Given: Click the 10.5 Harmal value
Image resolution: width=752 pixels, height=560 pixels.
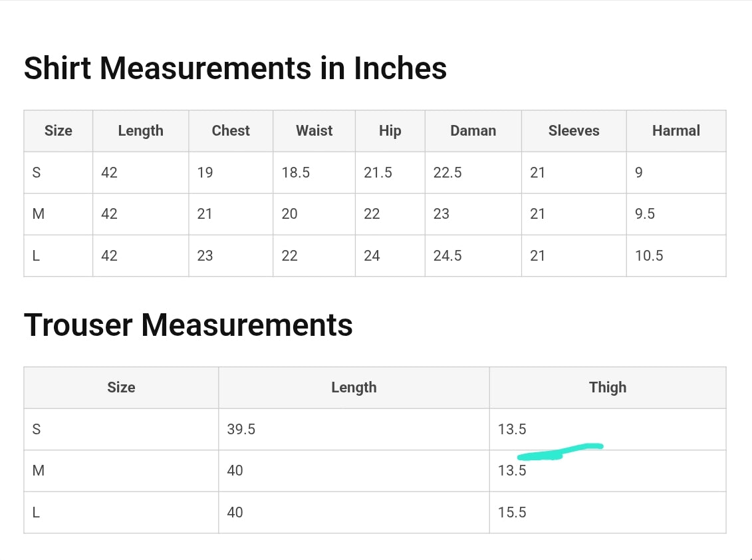Looking at the screenshot, I should (649, 256).
